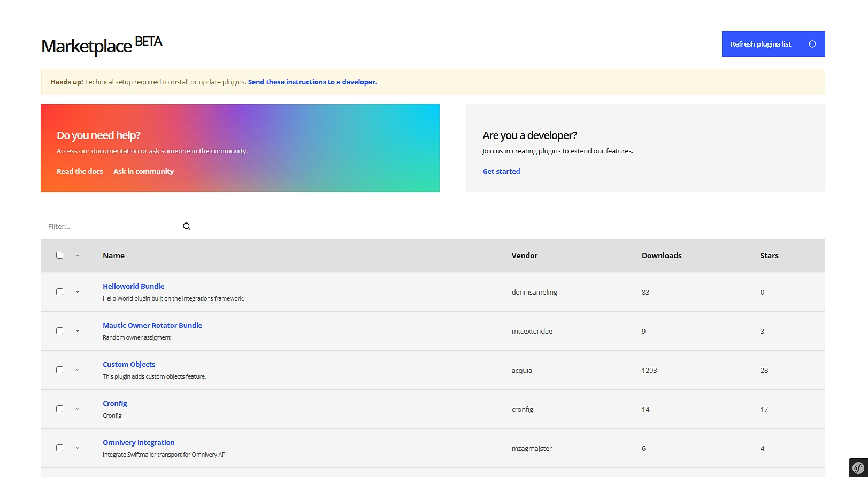Click Get started developer link

(501, 171)
